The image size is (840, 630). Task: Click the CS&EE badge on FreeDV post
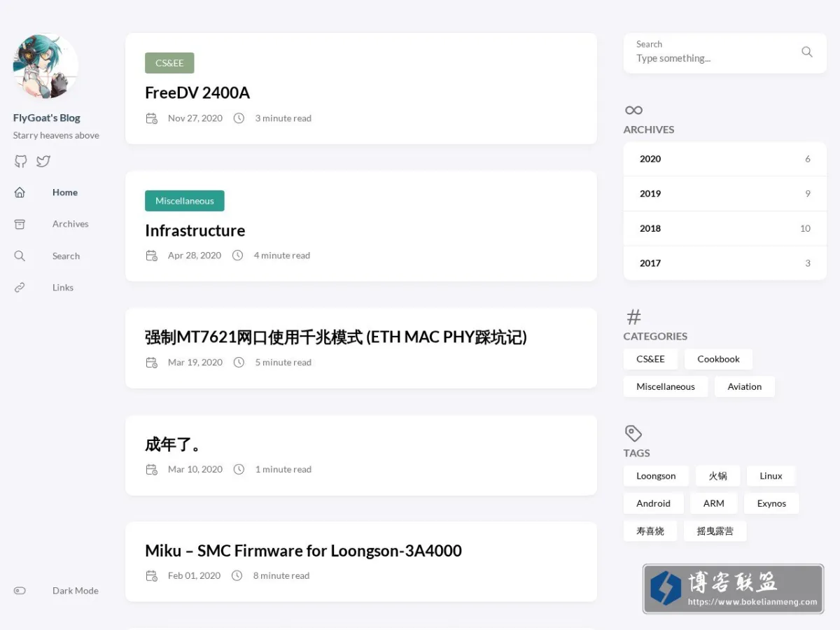[169, 63]
